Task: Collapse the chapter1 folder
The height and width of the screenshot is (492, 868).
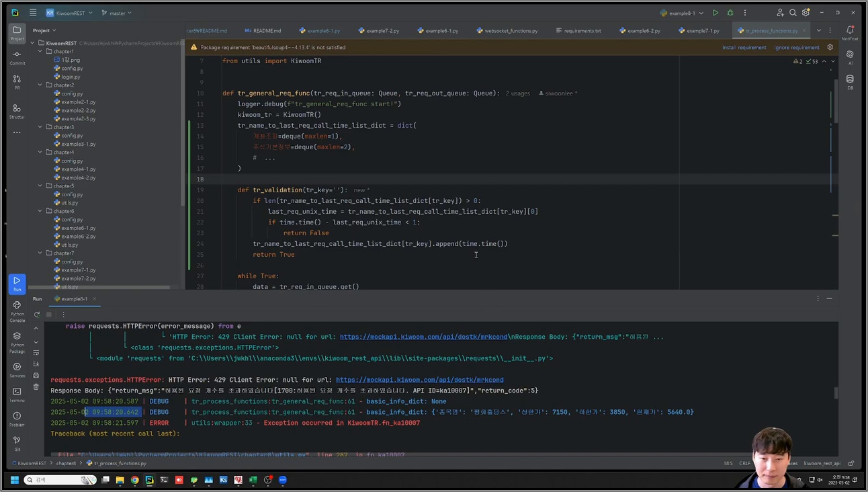Action: [x=40, y=52]
